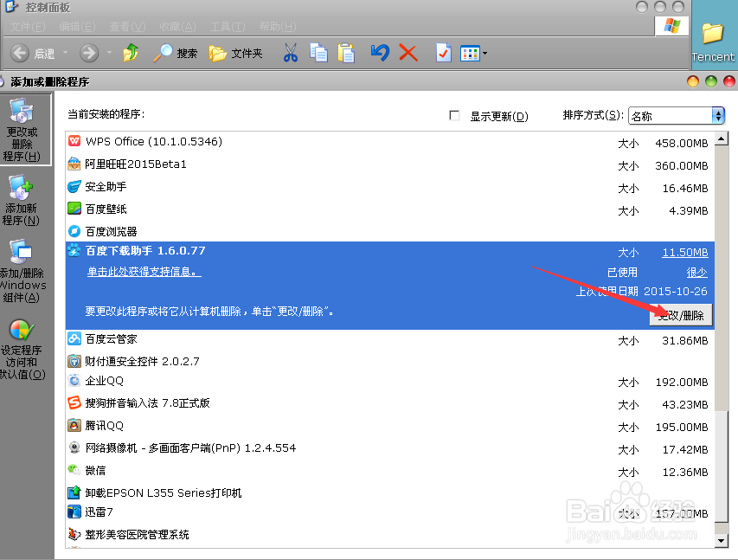738x560 pixels.
Task: Click the 阿里旺旺2015Beta1 program icon
Action: tap(74, 164)
